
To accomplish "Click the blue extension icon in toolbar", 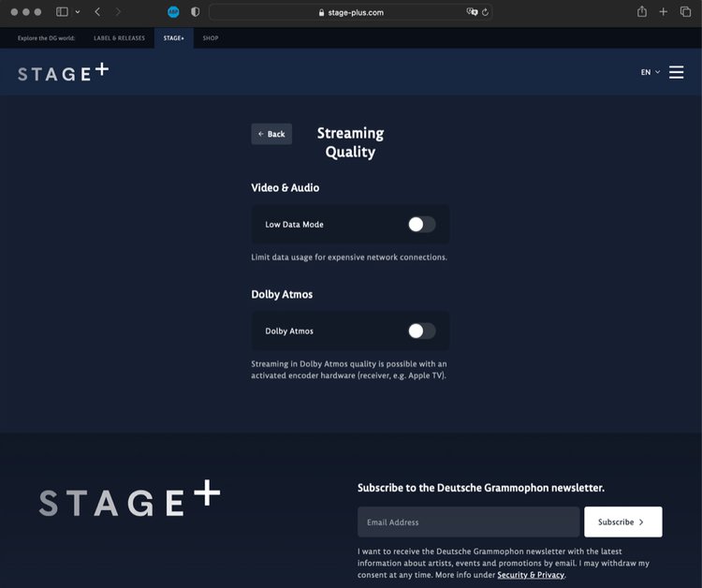I will 173,12.
